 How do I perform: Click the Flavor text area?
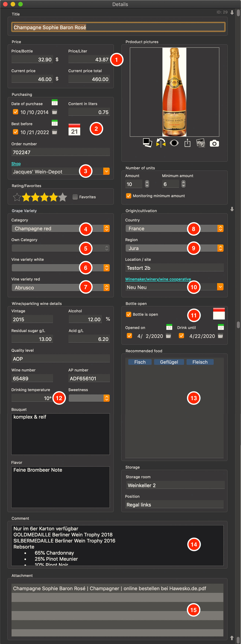(61, 487)
